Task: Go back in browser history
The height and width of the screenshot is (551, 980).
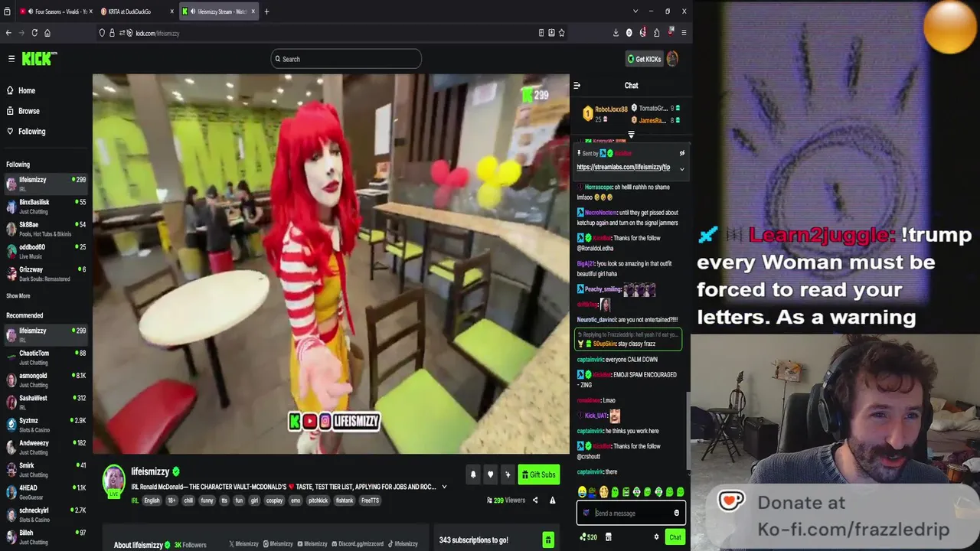Action: pos(8,33)
